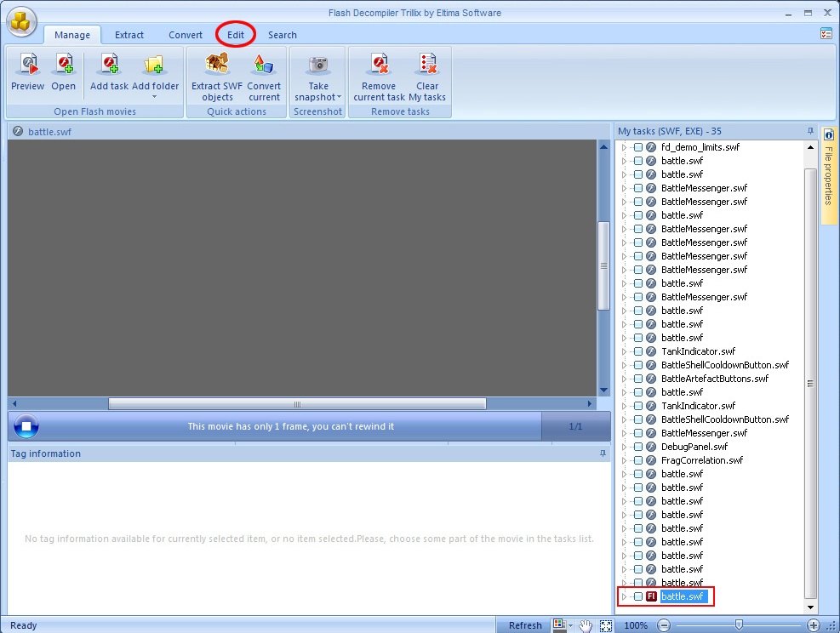This screenshot has height=633, width=840.
Task: Open the Search ribbon tab
Action: coord(283,35)
